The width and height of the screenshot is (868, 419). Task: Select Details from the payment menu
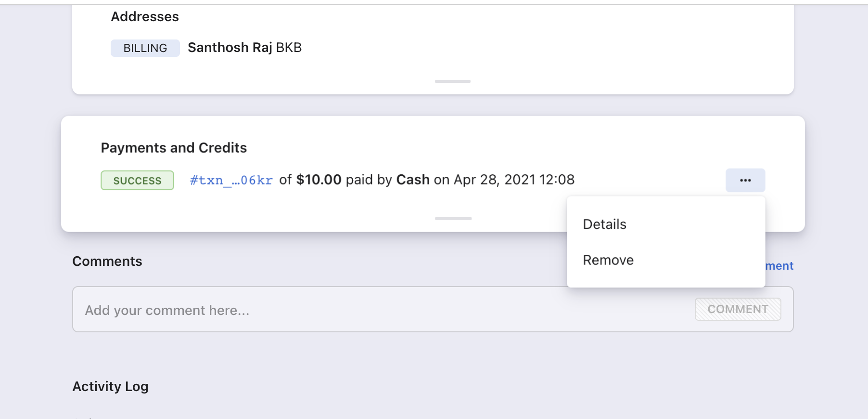tap(604, 224)
